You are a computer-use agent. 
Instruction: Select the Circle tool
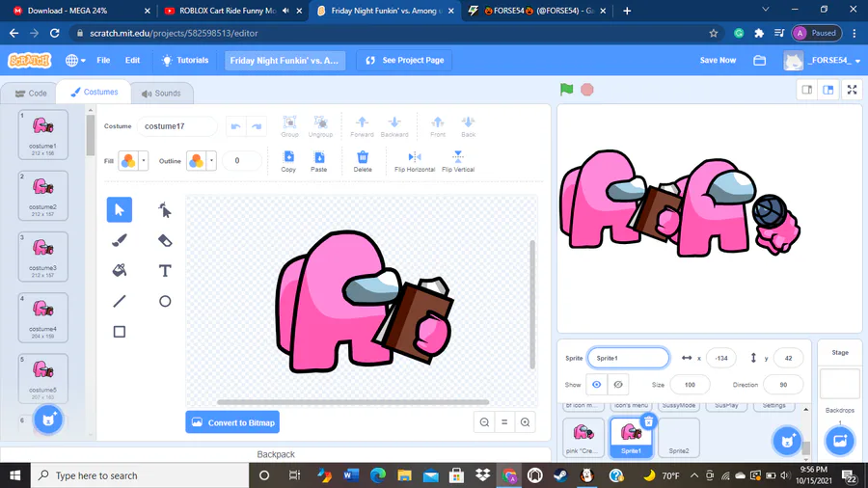point(164,301)
